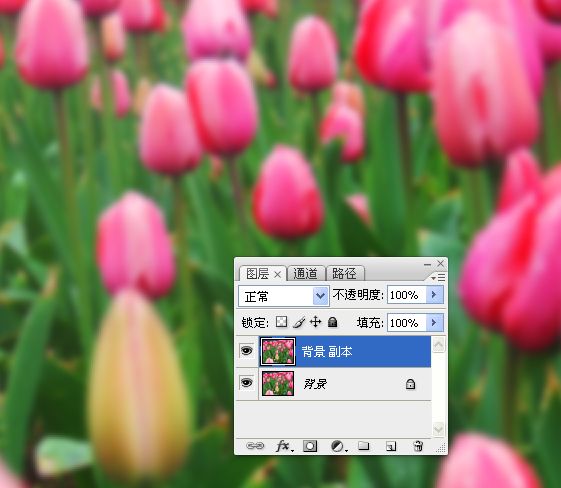Close the 图层 tab with its x
The image size is (561, 488).
pos(277,274)
